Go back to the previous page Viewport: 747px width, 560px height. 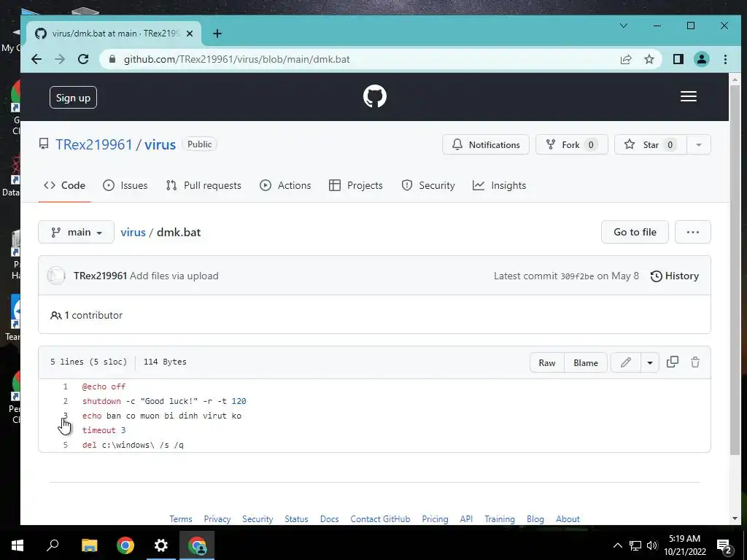36,59
